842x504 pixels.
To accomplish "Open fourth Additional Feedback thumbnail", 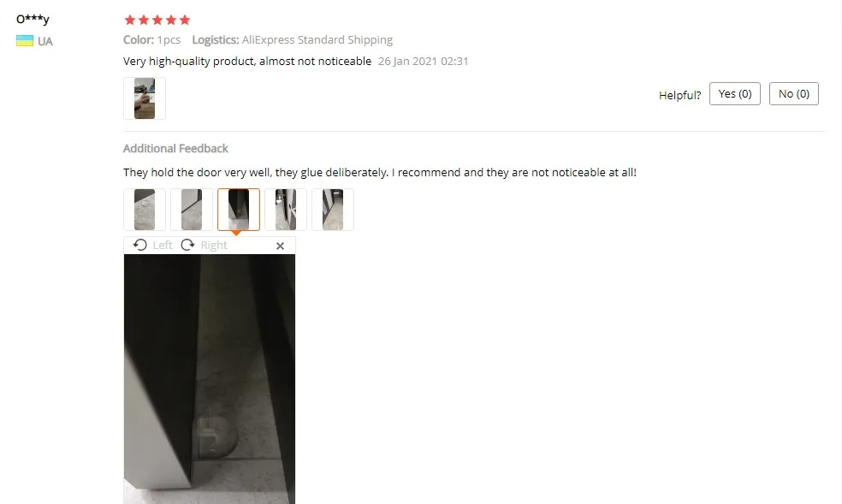I will pos(286,210).
